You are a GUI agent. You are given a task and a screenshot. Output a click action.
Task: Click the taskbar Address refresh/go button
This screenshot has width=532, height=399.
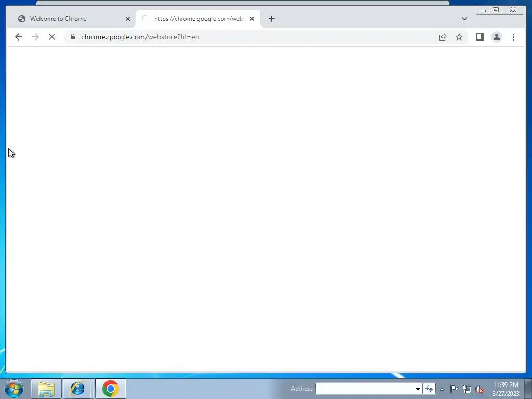point(429,389)
